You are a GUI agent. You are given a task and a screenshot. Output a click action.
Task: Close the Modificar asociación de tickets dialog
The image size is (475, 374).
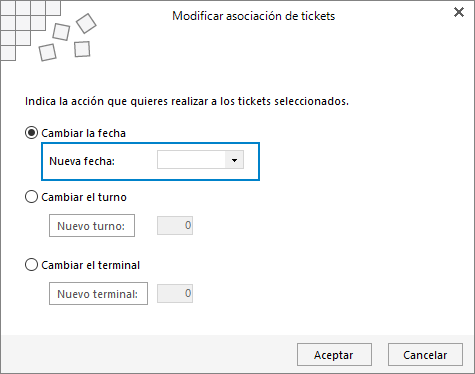coord(459,12)
